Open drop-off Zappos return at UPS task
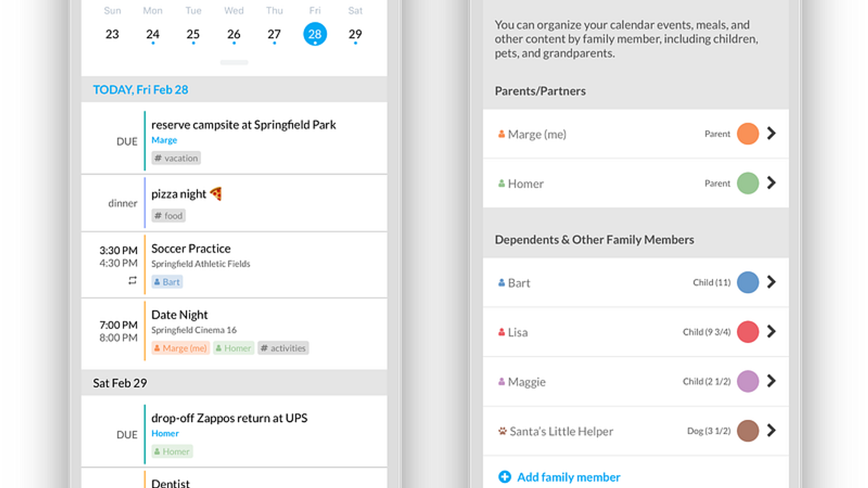868x488 pixels. (x=234, y=432)
